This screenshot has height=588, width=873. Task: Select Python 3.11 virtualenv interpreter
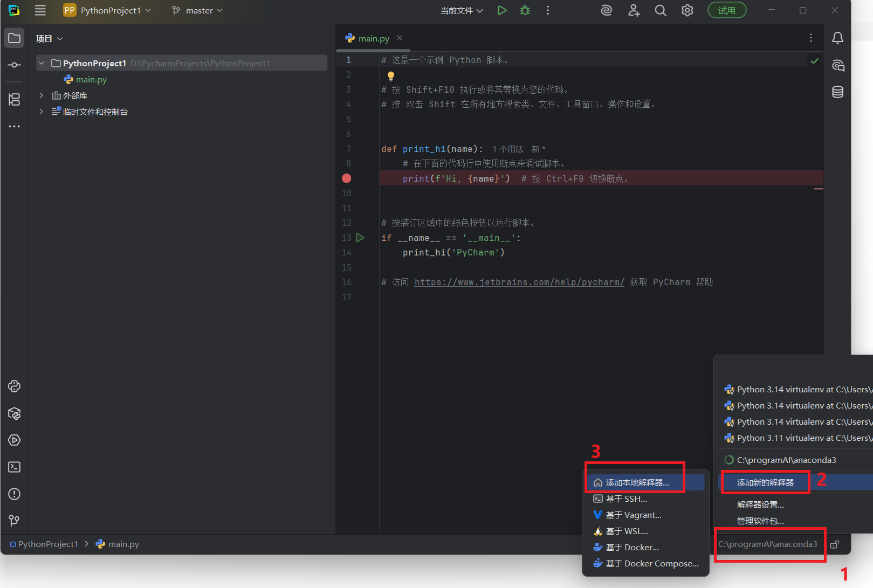[x=797, y=438]
